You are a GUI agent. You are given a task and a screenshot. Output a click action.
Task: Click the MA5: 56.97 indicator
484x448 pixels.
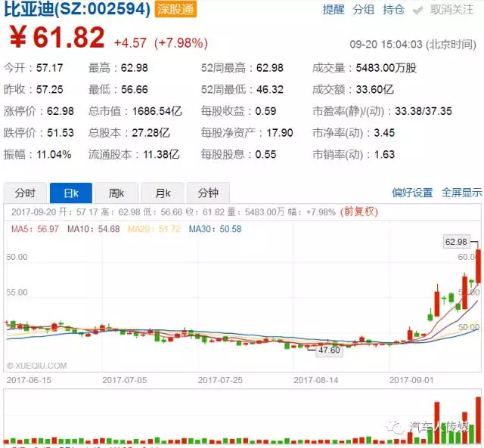click(35, 229)
